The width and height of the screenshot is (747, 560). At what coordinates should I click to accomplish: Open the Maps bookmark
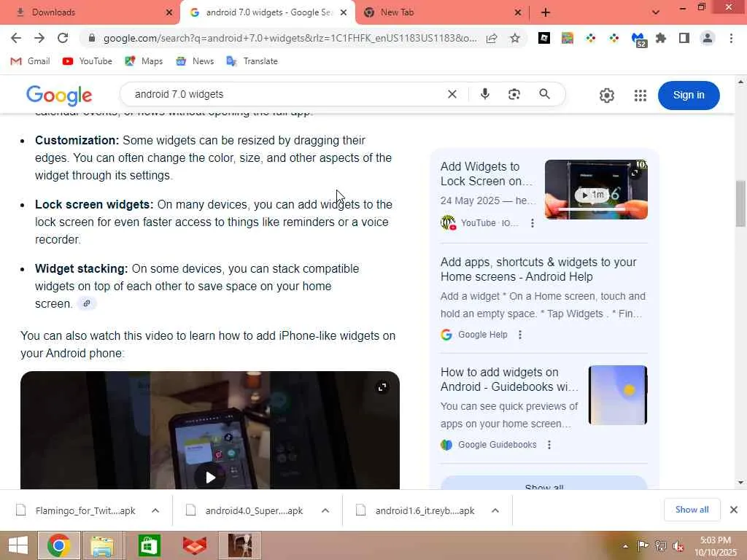tap(144, 61)
